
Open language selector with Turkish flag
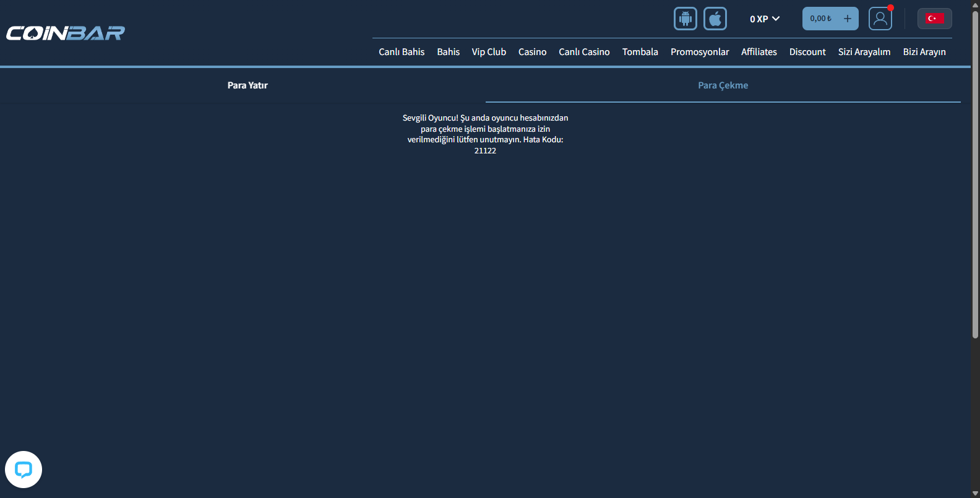[934, 19]
